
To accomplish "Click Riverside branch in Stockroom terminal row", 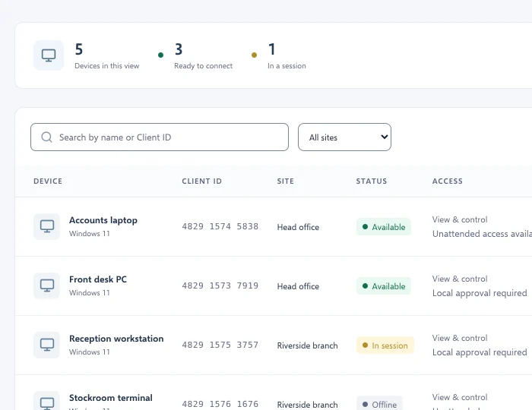I will [307, 405].
